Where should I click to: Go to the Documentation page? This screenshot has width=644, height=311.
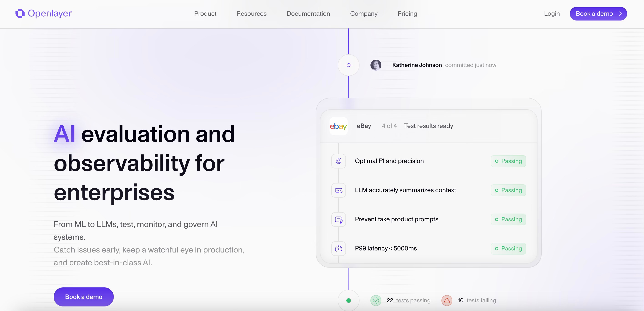308,13
